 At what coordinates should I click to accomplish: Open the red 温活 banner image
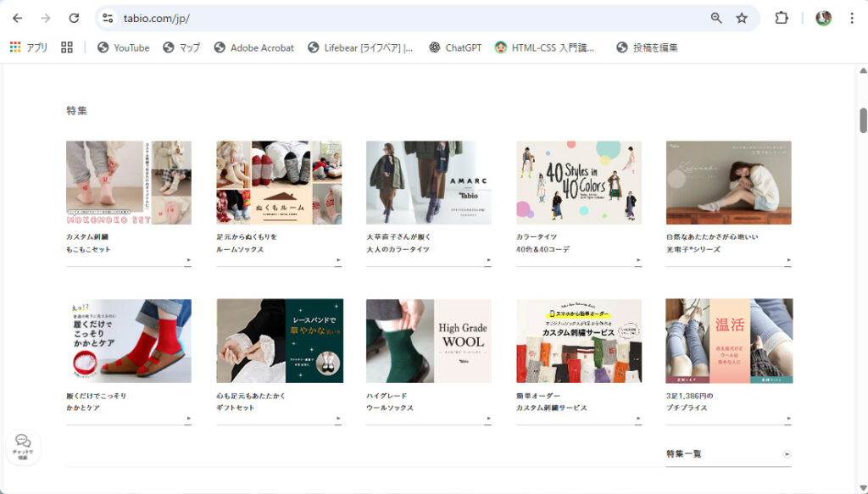728,341
